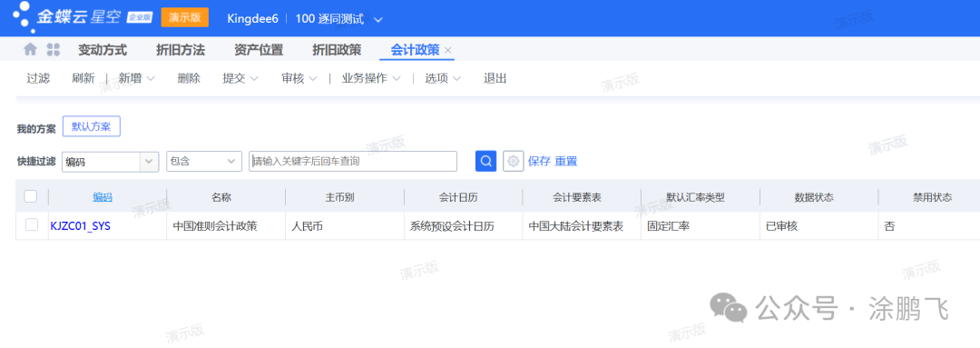Select all rows with header checkbox
This screenshot has height=348, width=980.
pos(31,196)
